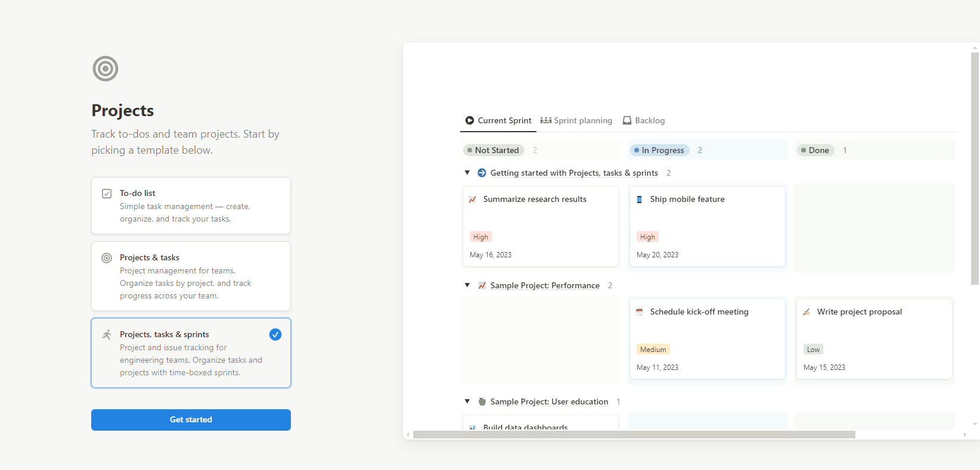Image resolution: width=980 pixels, height=470 pixels.
Task: Click the count 2 beside In Progress
Action: point(700,150)
